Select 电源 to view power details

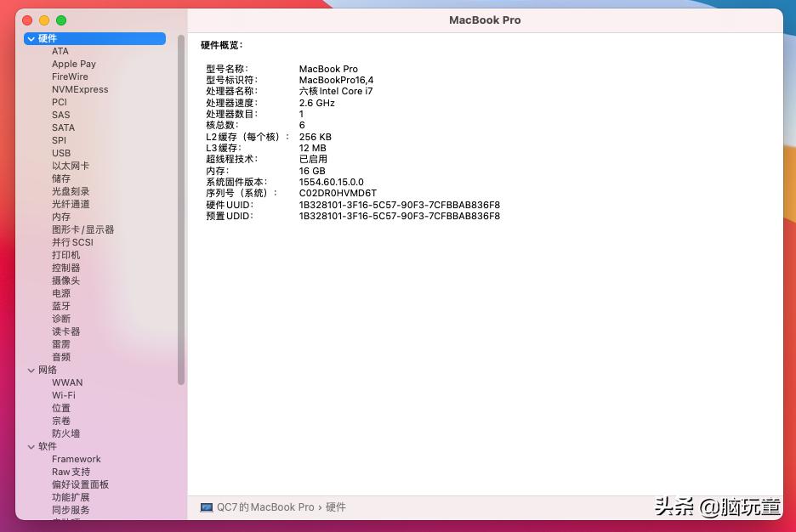click(60, 293)
